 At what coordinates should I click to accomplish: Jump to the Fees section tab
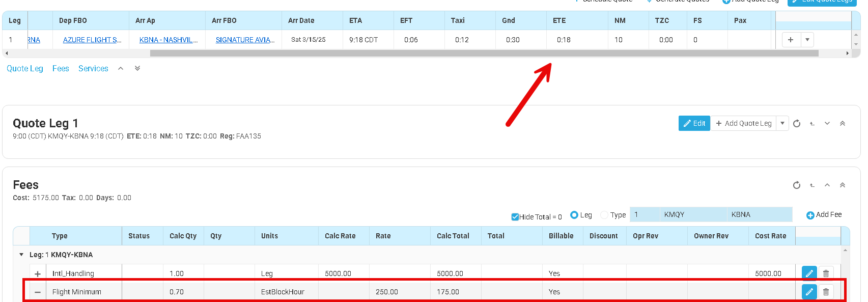point(61,68)
